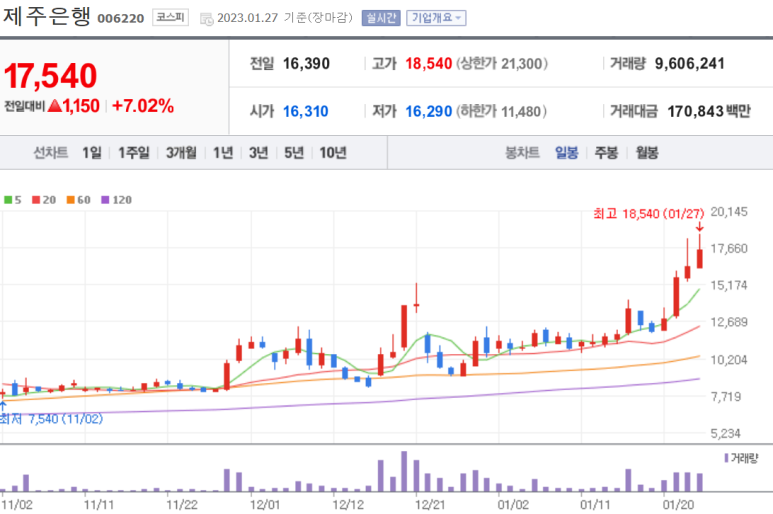Click the green 5-day moving average swatch
The height and width of the screenshot is (514, 773).
pyautogui.click(x=8, y=200)
